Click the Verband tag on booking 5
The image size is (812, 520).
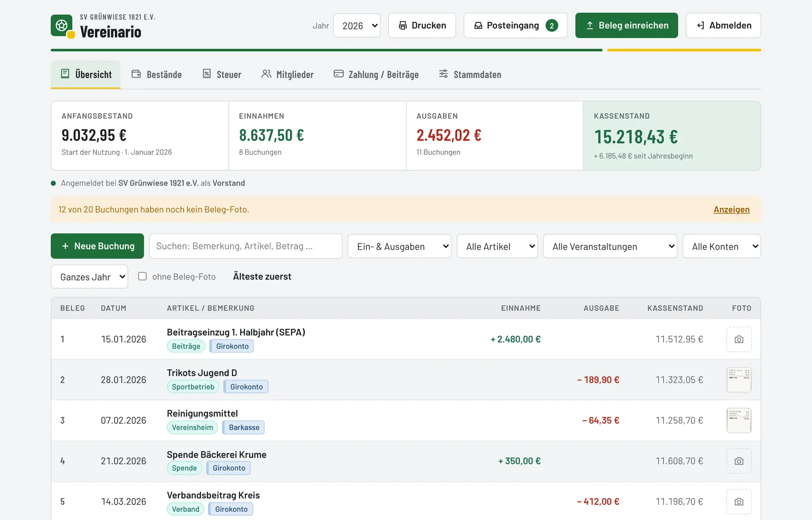[185, 509]
